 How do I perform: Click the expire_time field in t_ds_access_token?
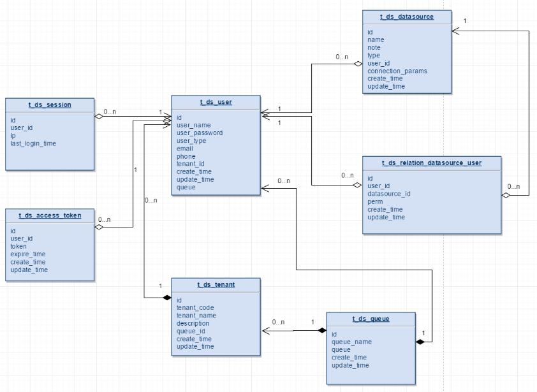pyautogui.click(x=26, y=254)
